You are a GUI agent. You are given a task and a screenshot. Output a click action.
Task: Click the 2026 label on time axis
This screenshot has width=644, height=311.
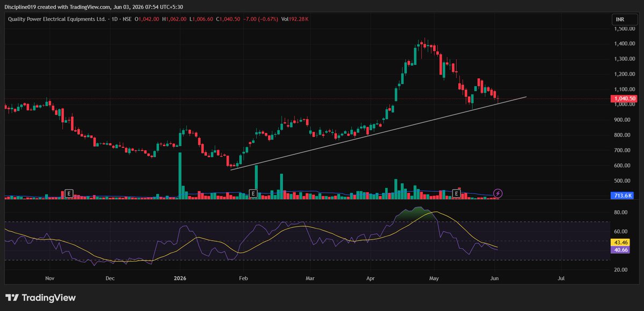180,279
